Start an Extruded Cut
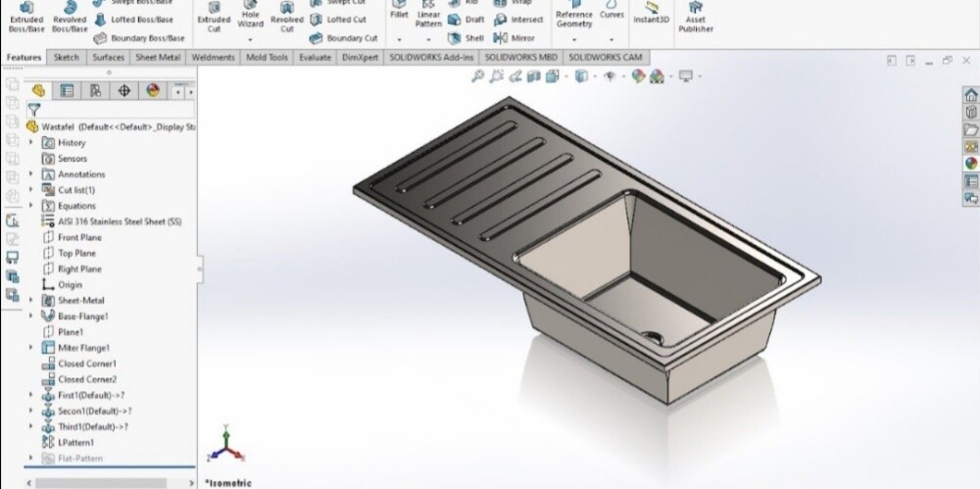This screenshot has height=489, width=980. click(214, 18)
